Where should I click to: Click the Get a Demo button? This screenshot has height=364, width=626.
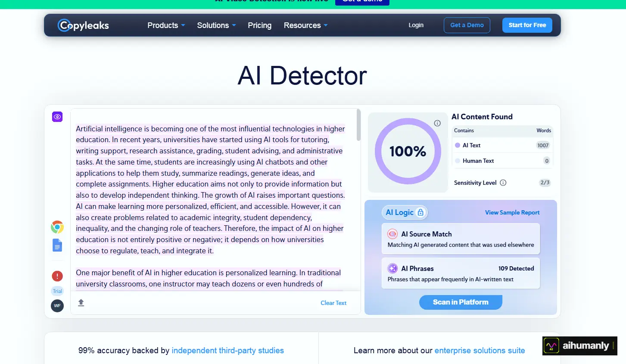coord(467,25)
